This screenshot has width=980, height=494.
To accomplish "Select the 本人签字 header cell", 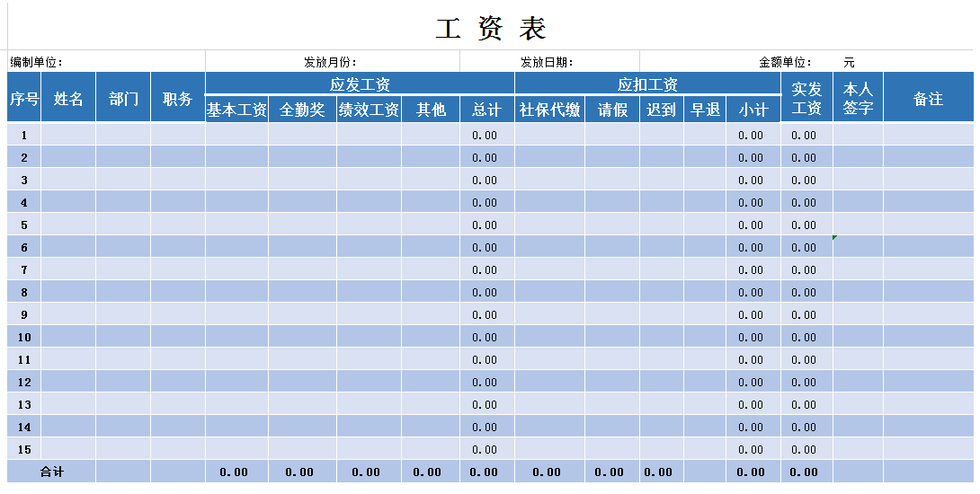I will 858,97.
